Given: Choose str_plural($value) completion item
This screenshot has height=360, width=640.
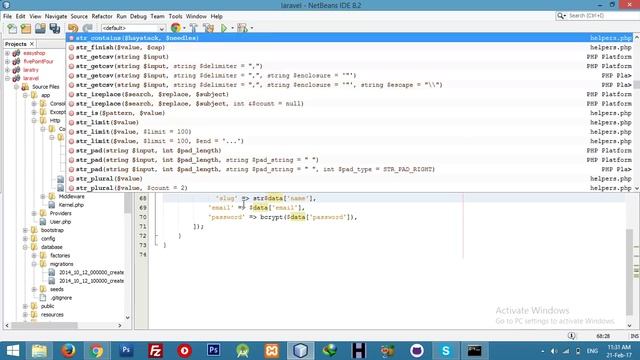Looking at the screenshot, I should point(350,179).
